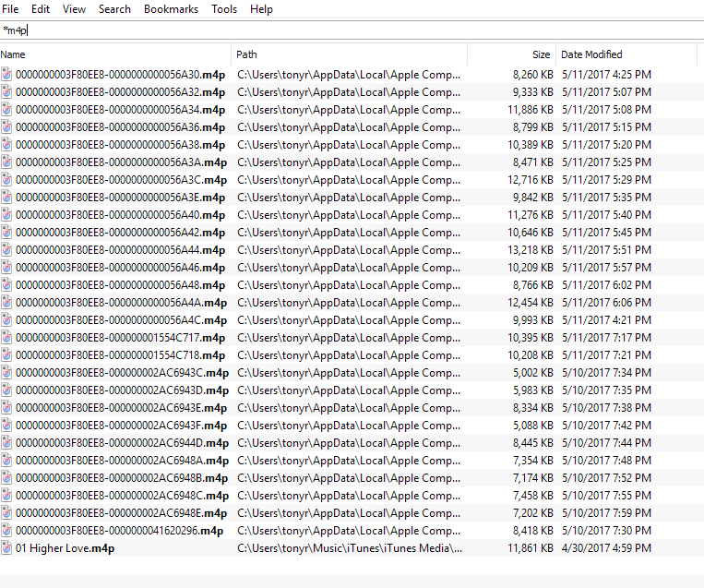The image size is (704, 588).
Task: Open the Help menu
Action: (261, 9)
